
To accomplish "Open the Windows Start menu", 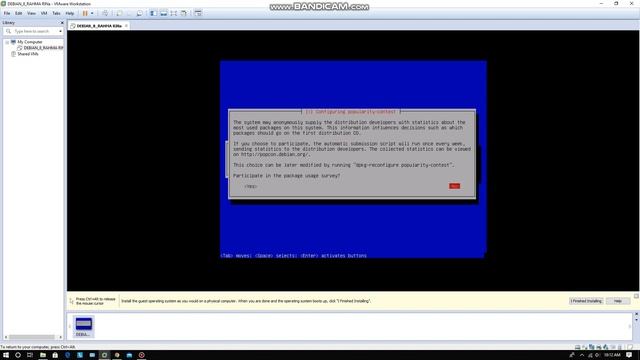I will [6, 355].
